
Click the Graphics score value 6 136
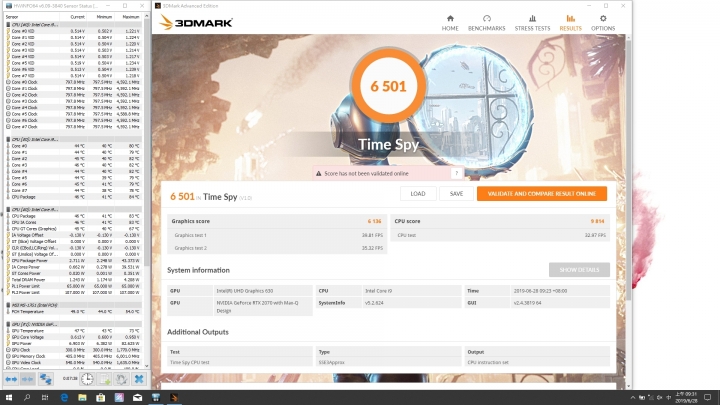(374, 221)
